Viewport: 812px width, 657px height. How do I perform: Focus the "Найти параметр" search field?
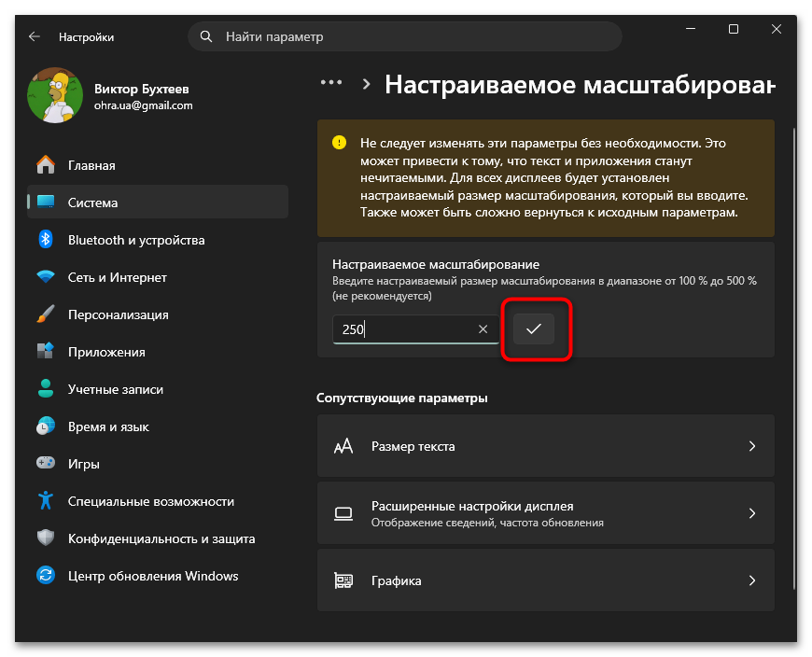click(404, 36)
